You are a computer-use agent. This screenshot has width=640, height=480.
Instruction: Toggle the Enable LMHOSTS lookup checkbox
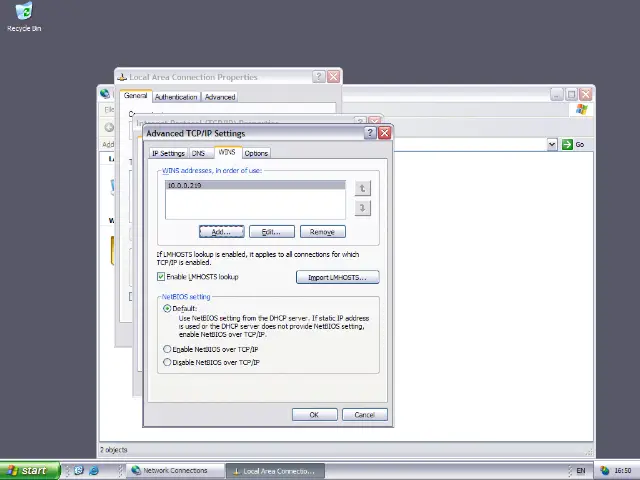tap(161, 277)
